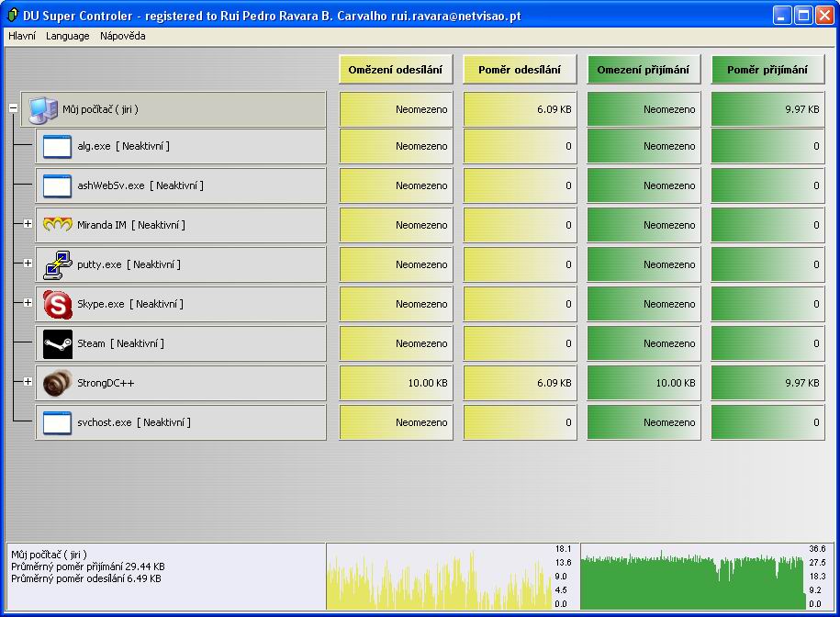Viewport: 840px width, 617px height.
Task: Click Průměrný poměr odesílání 6.49 KB text
Action: (86, 578)
